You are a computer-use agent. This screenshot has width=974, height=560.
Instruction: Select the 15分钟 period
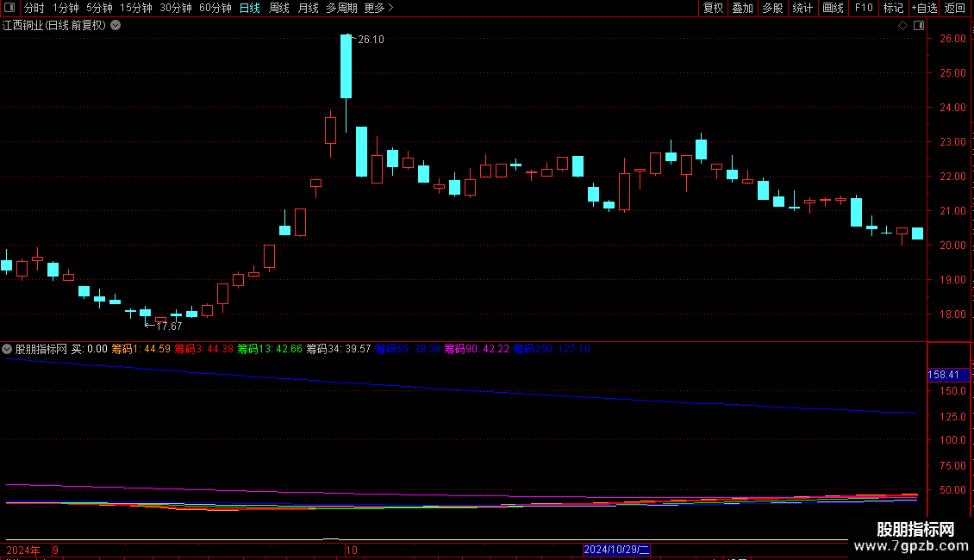click(136, 8)
